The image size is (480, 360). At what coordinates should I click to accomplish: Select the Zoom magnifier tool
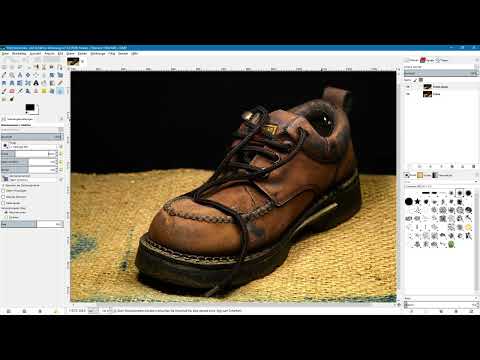pyautogui.click(x=12, y=75)
